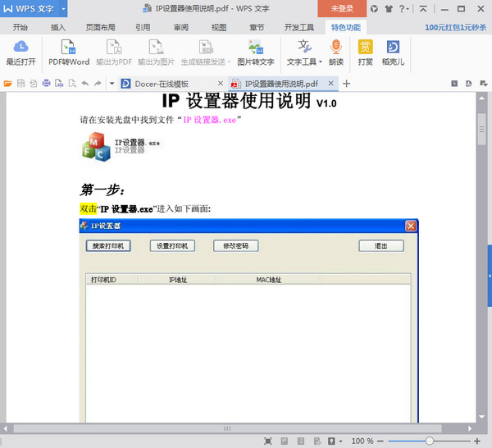The height and width of the screenshot is (448, 492).
Task: Click the open folder icon
Action: 8,84
